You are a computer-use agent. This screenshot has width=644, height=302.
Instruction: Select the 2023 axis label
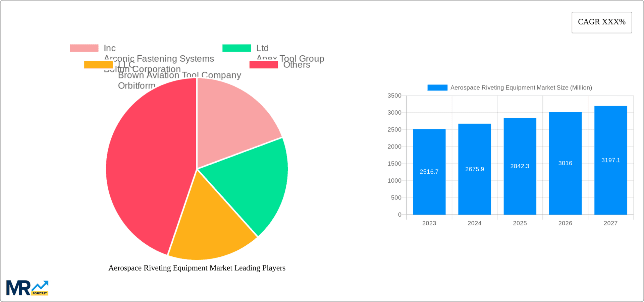coord(429,223)
